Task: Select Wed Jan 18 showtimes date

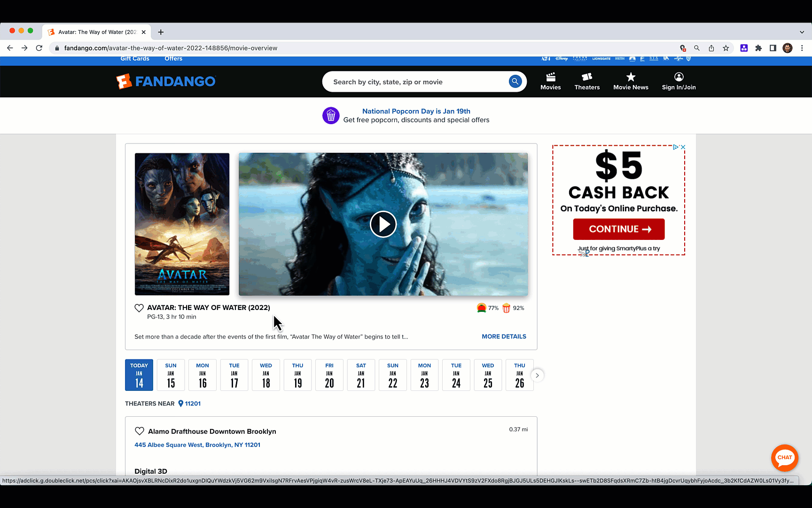Action: coord(266,375)
